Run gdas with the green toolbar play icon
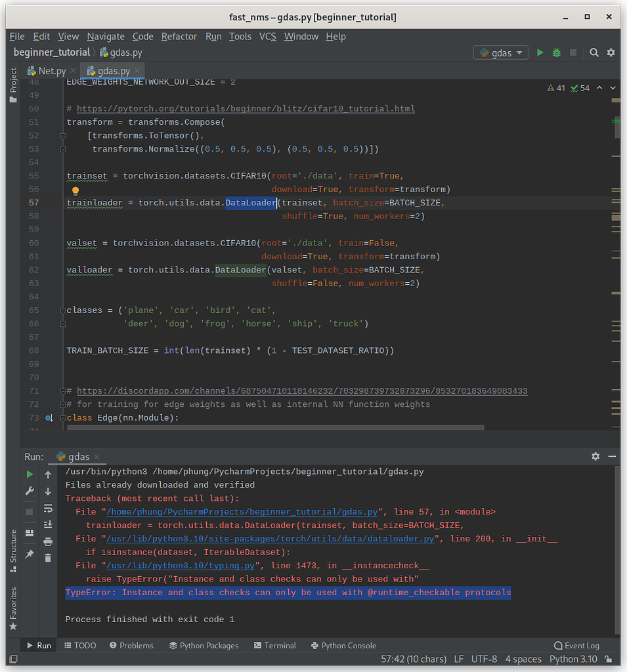This screenshot has height=672, width=627. 540,52
